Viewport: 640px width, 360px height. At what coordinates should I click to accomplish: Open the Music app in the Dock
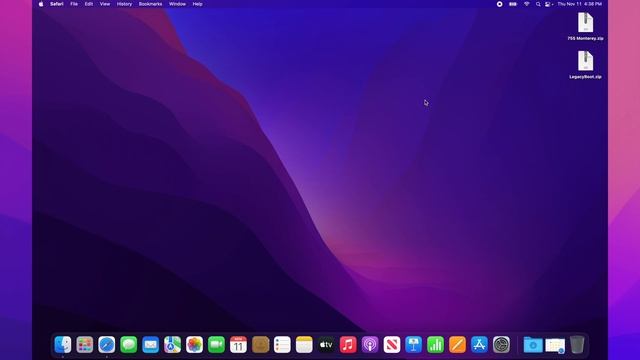tap(348, 345)
